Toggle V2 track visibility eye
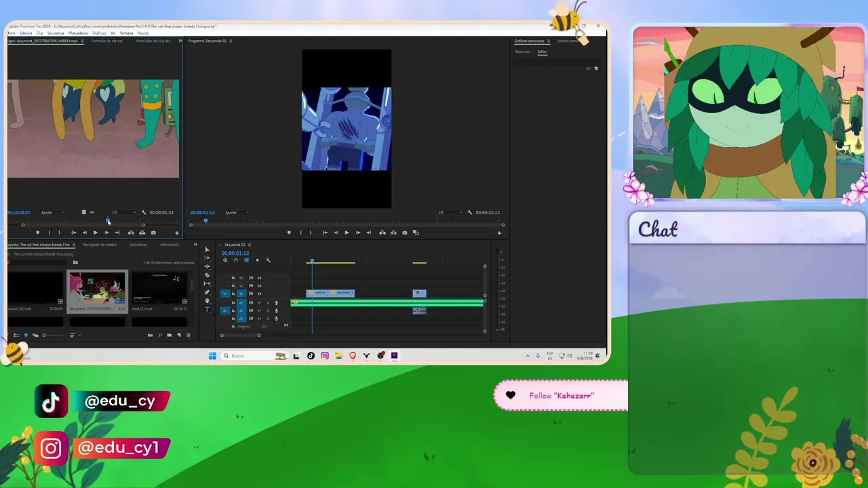The image size is (868, 488). pos(259,285)
